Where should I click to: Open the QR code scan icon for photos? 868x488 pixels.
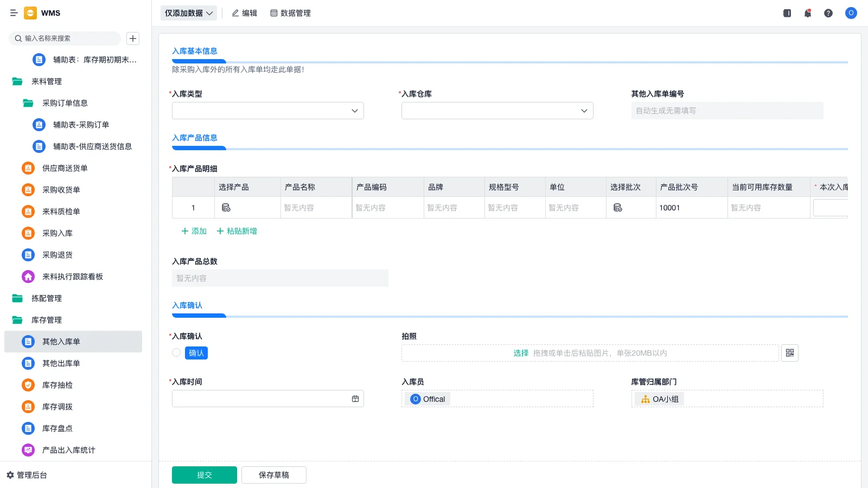[x=789, y=353]
